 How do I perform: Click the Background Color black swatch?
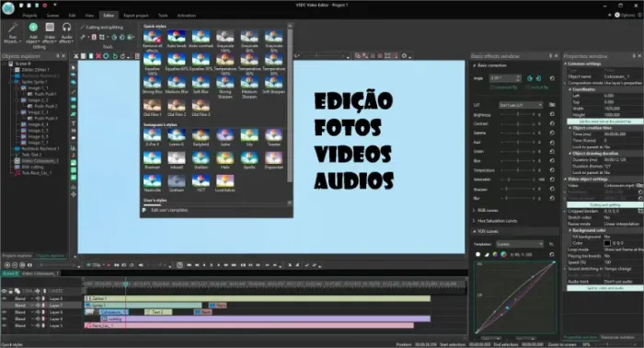tap(607, 243)
